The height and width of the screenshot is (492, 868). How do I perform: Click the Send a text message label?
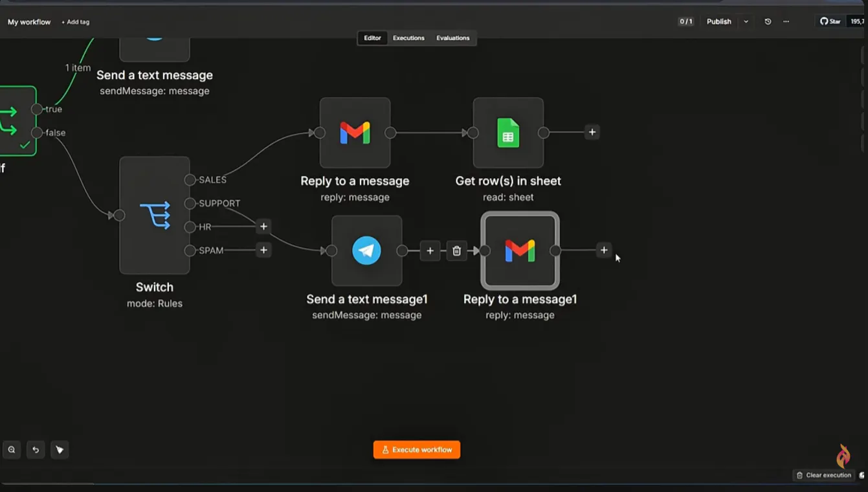[x=155, y=75]
